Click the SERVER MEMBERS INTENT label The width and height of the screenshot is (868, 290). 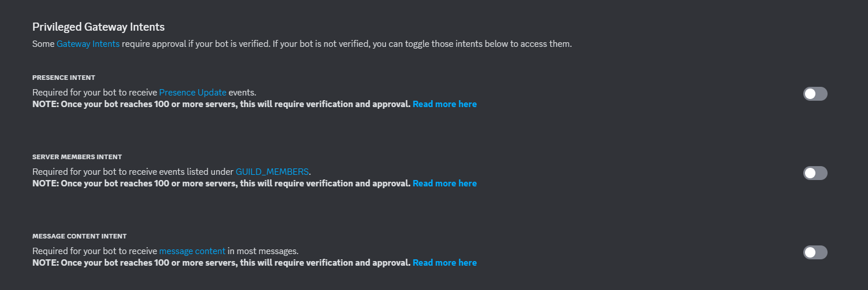pos(77,157)
